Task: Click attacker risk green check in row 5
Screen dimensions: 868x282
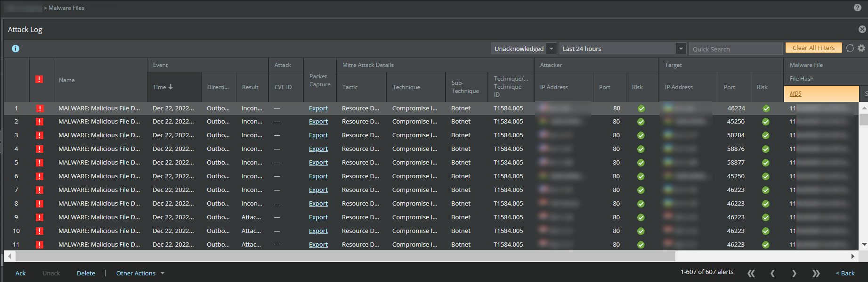Action: (x=641, y=163)
